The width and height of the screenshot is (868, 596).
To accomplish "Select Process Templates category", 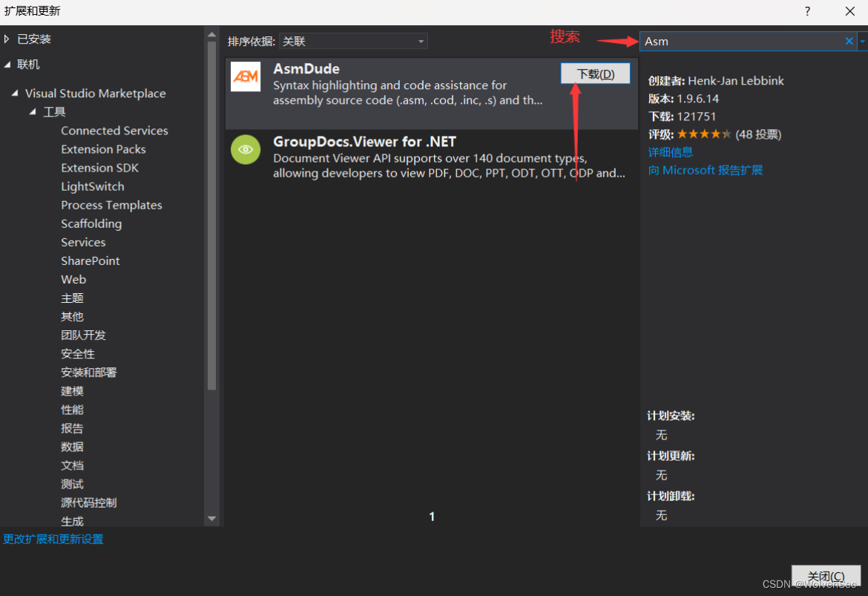I will [111, 205].
